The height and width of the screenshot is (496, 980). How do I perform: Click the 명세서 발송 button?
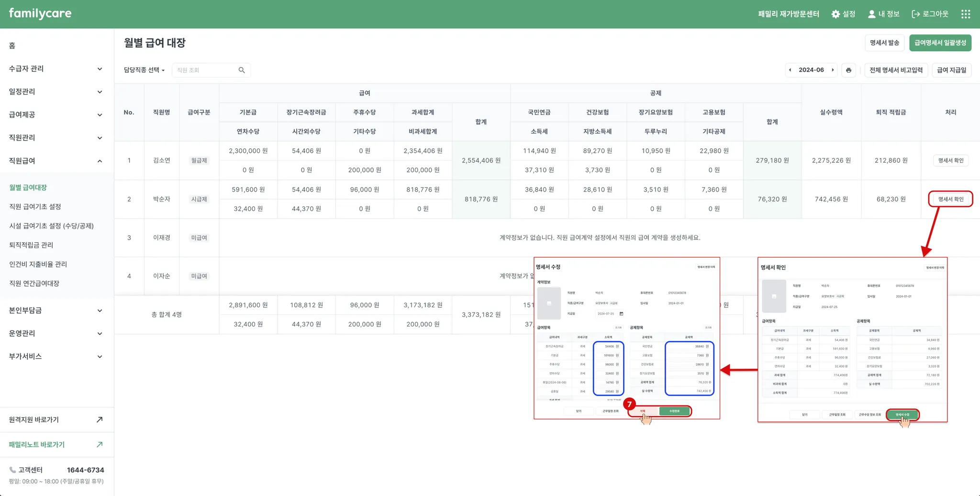[x=884, y=43]
